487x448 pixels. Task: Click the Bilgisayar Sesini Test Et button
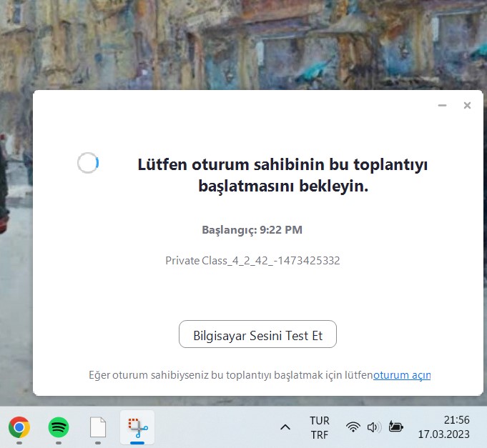(257, 334)
